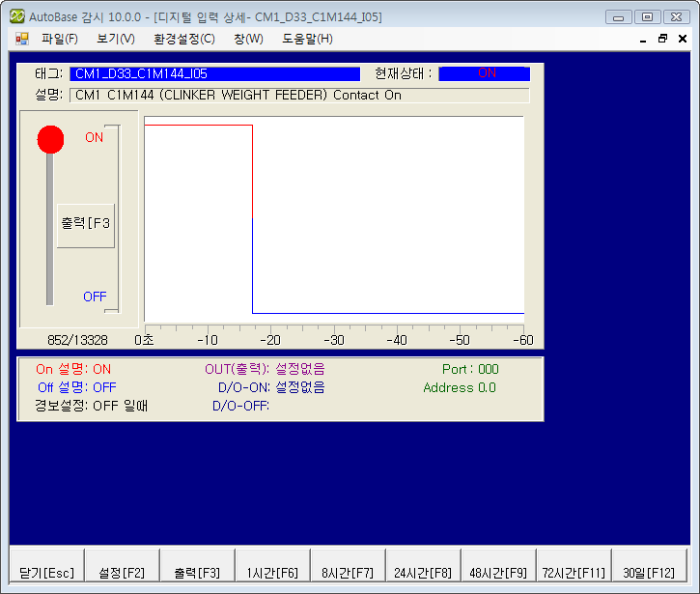Viewport: 700px width, 594px height.
Task: Click the -40 axis label
Action: (397, 340)
